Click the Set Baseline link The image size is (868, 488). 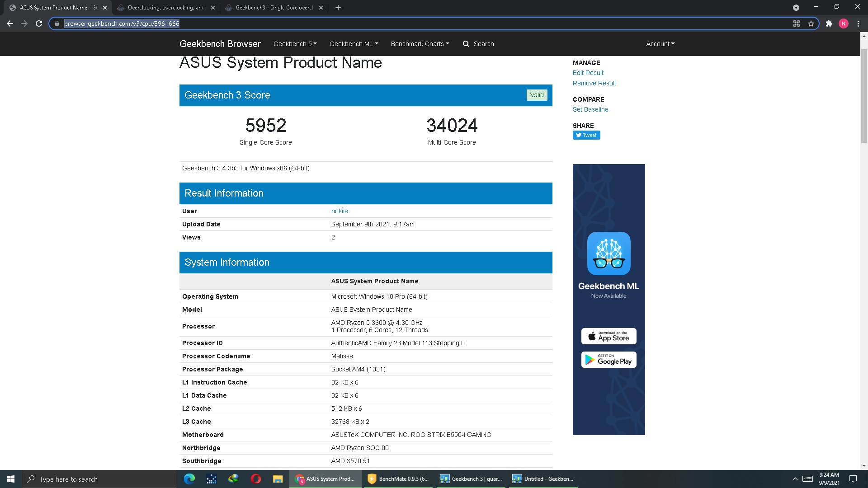point(590,109)
